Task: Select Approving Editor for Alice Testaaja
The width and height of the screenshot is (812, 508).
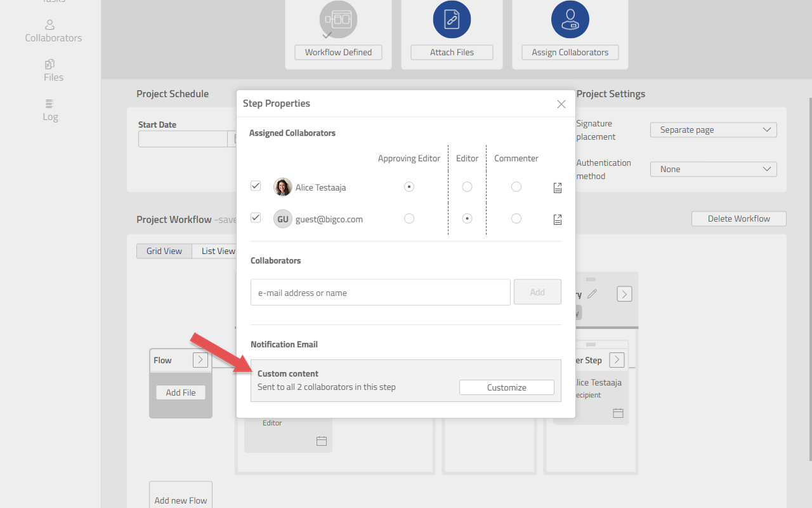Action: [409, 187]
